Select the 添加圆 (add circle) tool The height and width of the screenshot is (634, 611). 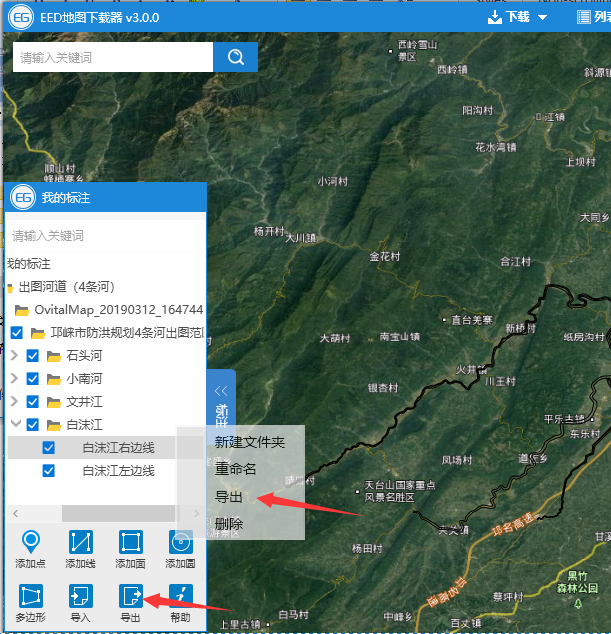(x=180, y=544)
